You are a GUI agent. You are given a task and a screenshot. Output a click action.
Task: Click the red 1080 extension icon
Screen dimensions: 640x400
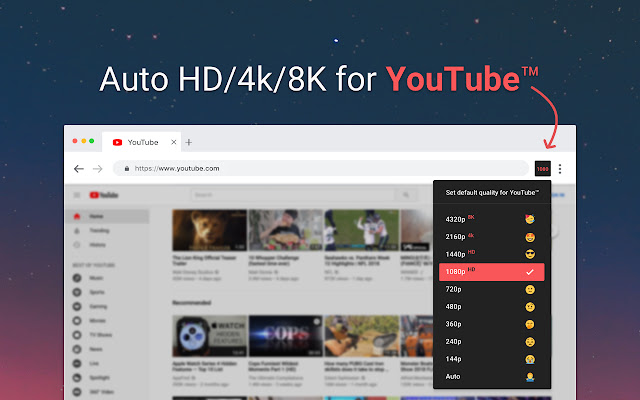[x=543, y=169]
